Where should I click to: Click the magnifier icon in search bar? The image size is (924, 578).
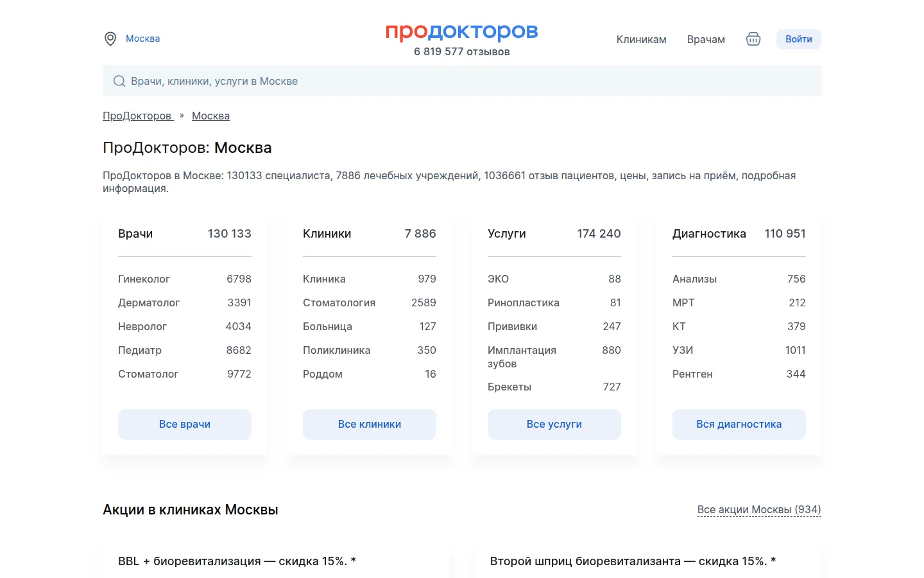pos(119,81)
